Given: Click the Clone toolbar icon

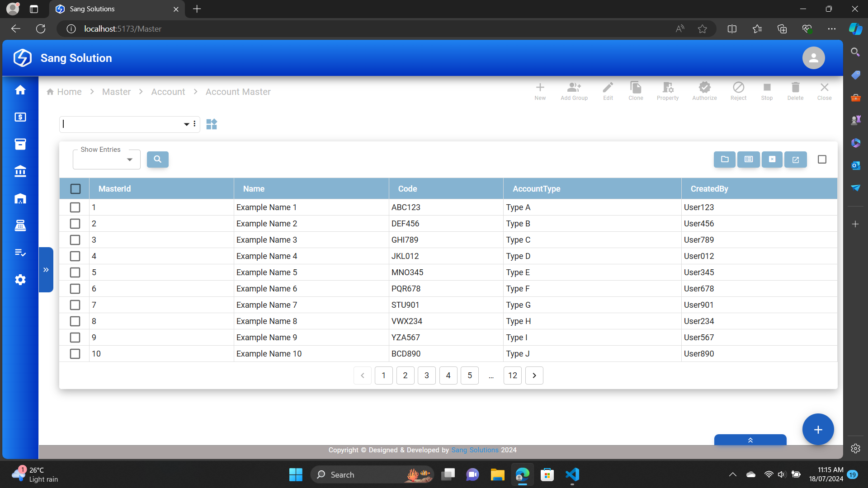Looking at the screenshot, I should 635,91.
